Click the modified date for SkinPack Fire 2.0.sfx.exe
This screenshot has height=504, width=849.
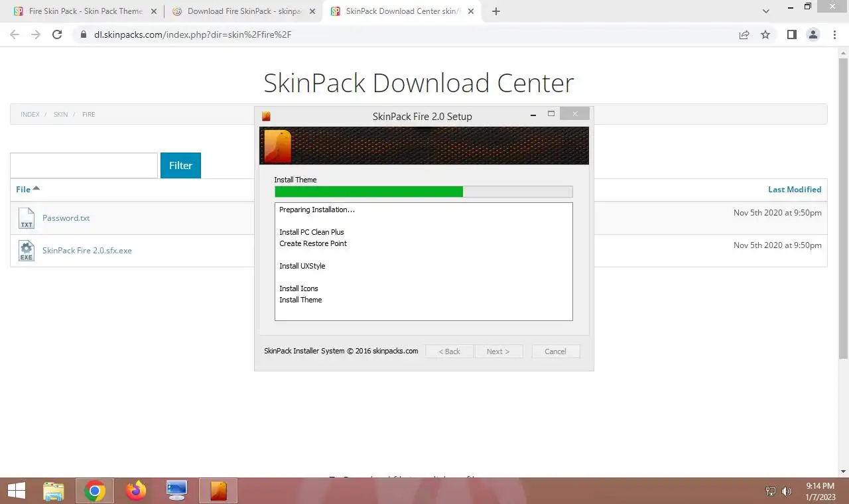pyautogui.click(x=777, y=245)
